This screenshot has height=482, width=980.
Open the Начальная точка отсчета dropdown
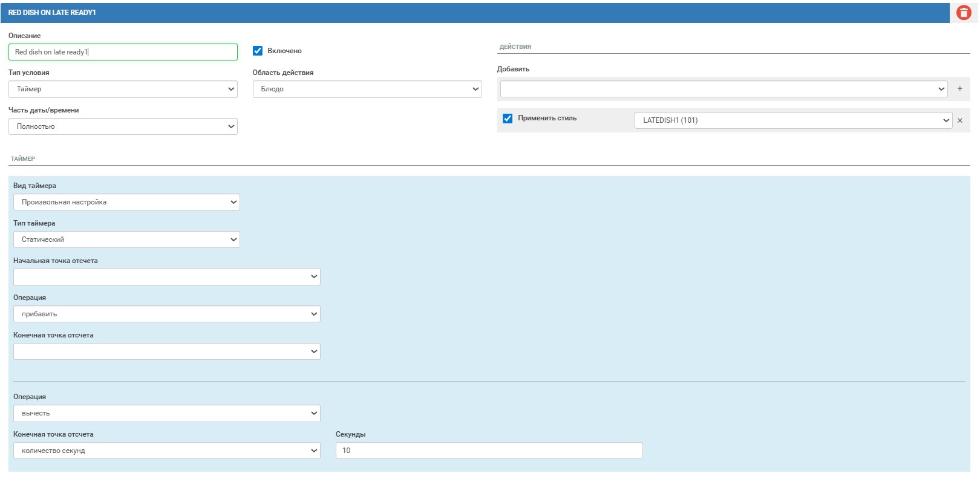point(166,277)
